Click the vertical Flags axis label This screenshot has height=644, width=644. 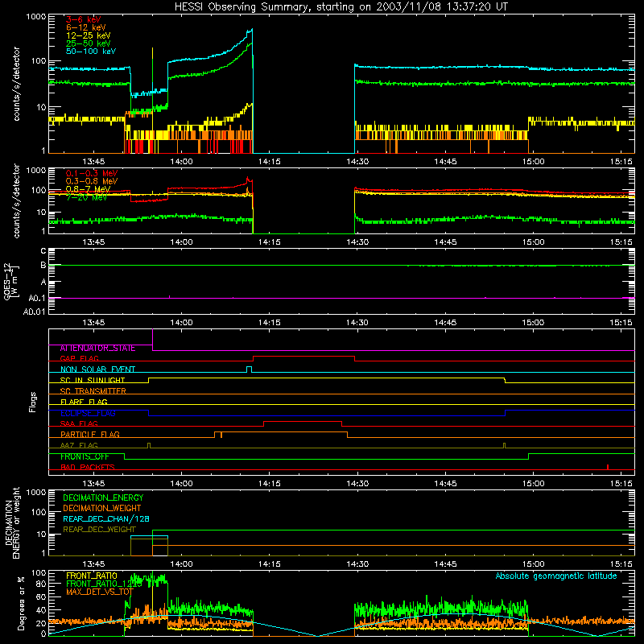click(33, 402)
